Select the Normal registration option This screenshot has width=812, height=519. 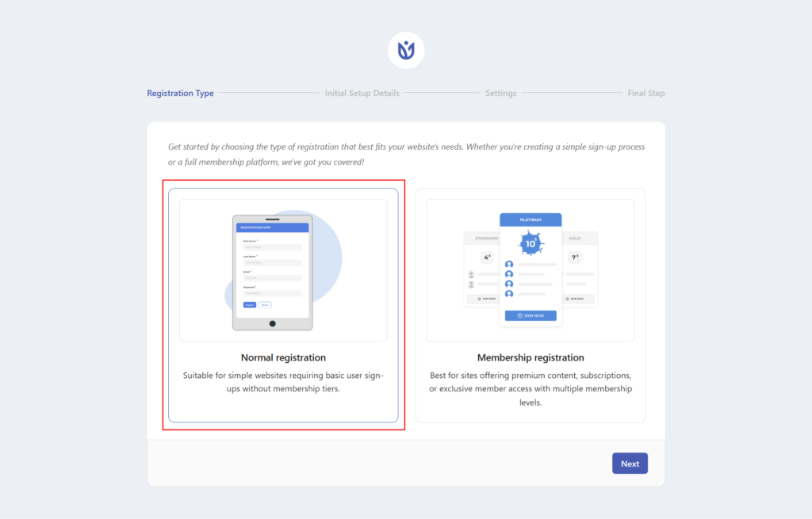point(283,304)
